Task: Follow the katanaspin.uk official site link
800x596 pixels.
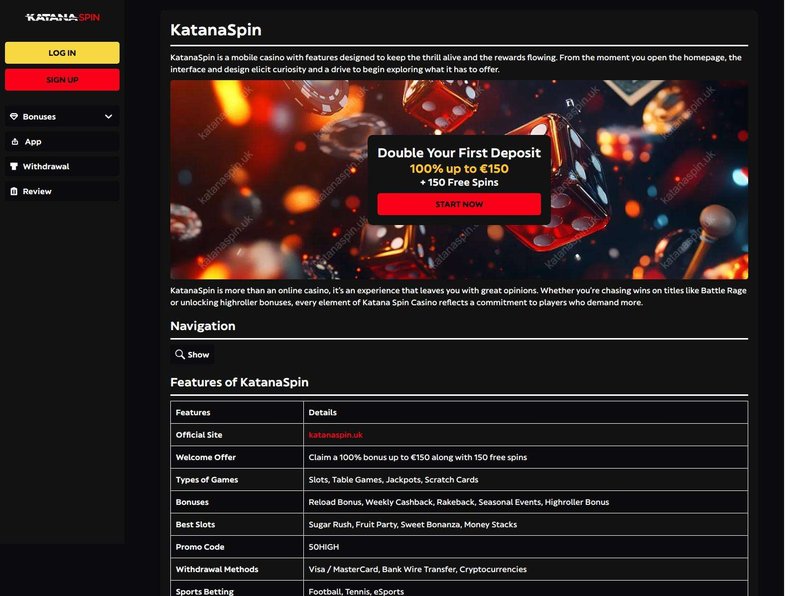Action: pos(336,435)
